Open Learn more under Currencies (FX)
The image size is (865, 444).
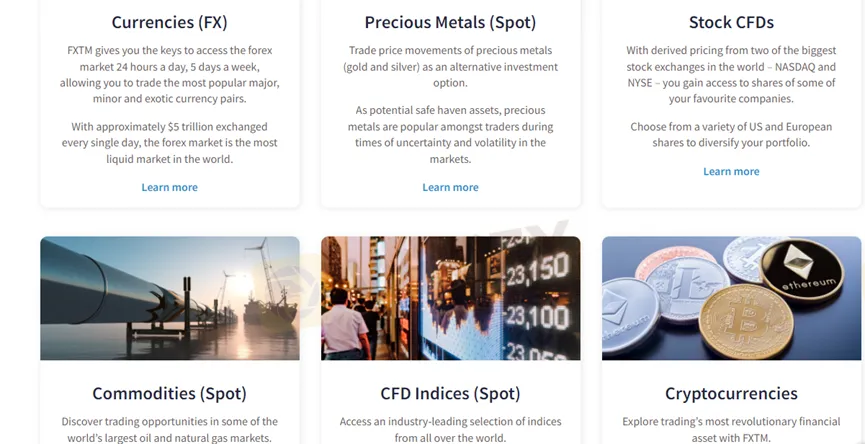pyautogui.click(x=169, y=188)
